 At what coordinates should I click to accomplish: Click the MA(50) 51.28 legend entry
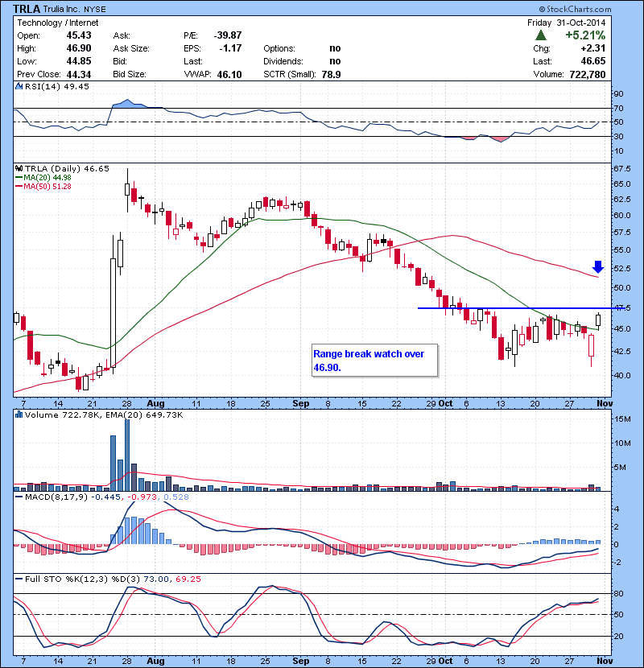[43, 187]
